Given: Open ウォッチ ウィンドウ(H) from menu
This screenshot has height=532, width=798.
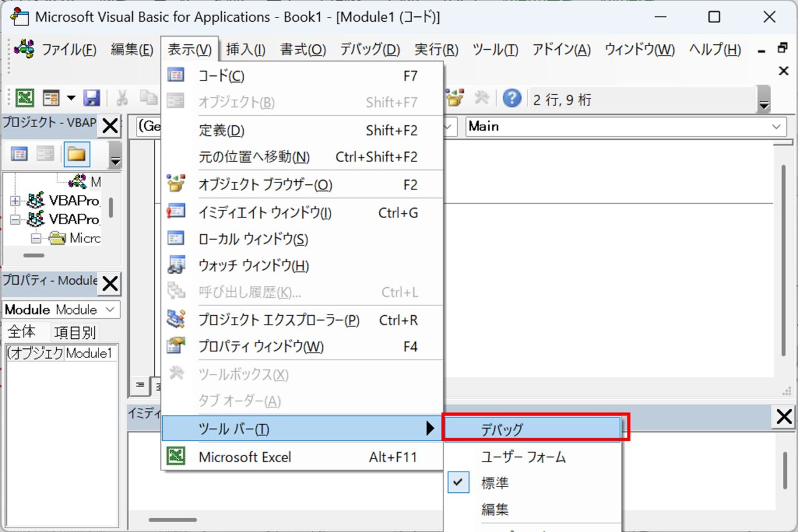Looking at the screenshot, I should click(302, 266).
